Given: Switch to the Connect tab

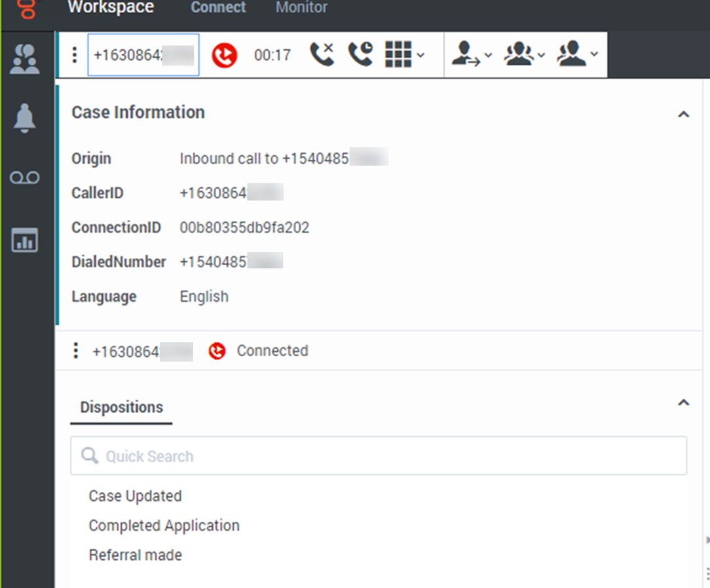Looking at the screenshot, I should click(x=218, y=8).
